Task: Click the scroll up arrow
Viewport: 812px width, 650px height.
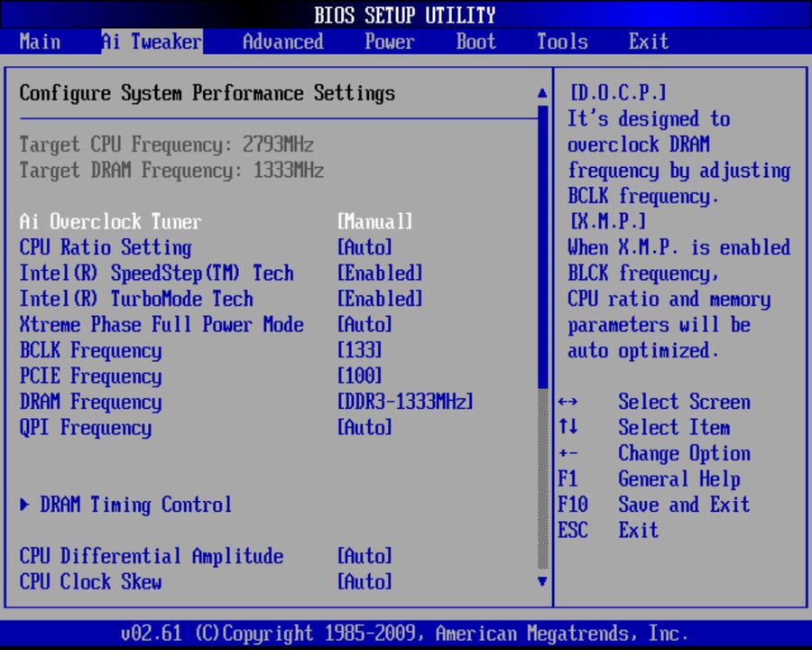Action: click(x=542, y=93)
